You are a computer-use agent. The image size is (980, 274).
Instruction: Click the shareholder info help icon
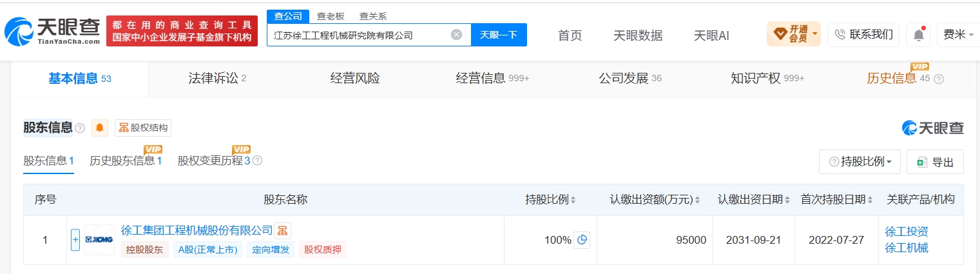coord(80,128)
